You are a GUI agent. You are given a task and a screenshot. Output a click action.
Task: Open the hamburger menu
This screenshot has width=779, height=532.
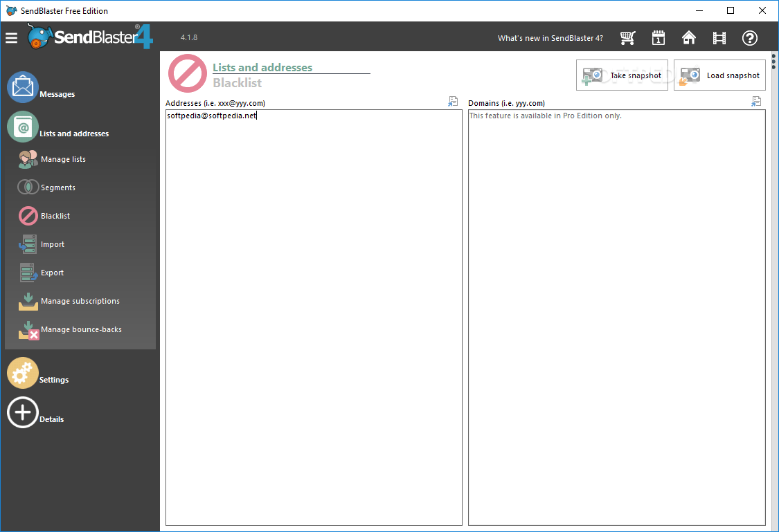11,38
